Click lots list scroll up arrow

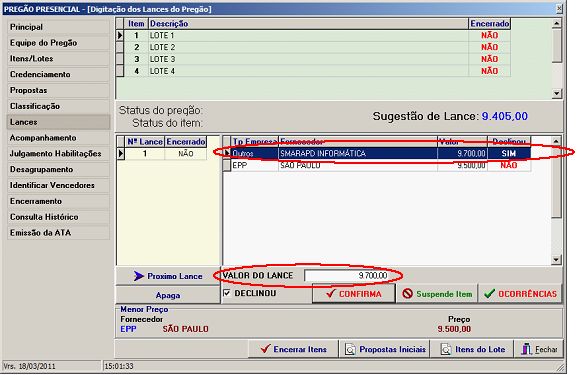click(x=557, y=24)
